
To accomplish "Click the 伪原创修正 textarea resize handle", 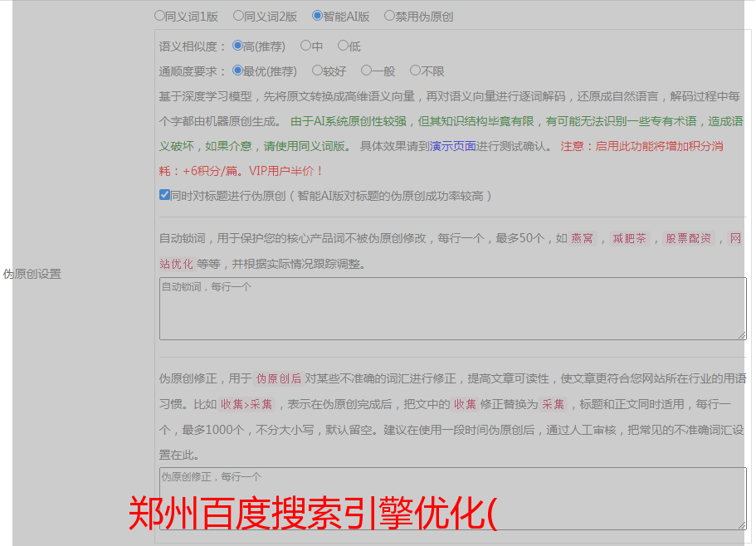I will tap(742, 525).
